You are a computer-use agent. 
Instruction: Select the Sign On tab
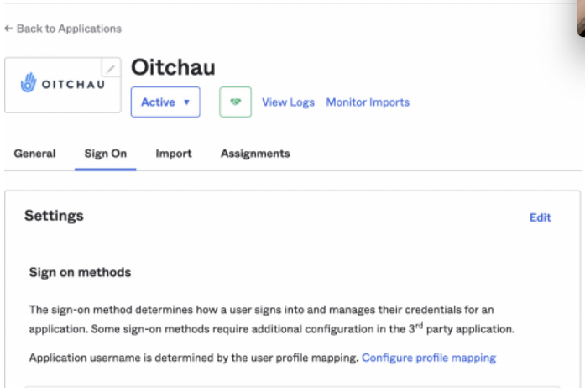pyautogui.click(x=106, y=154)
